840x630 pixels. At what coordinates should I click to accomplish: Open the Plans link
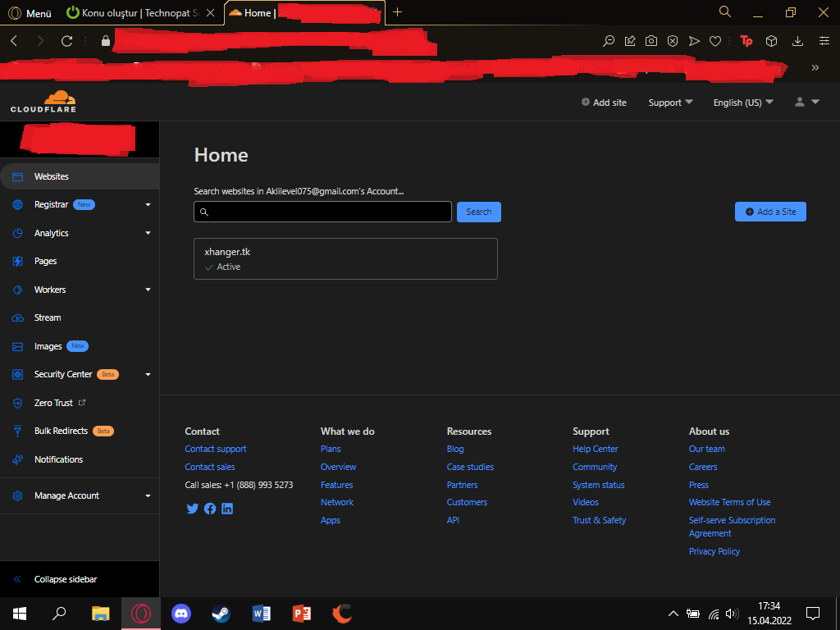point(331,449)
